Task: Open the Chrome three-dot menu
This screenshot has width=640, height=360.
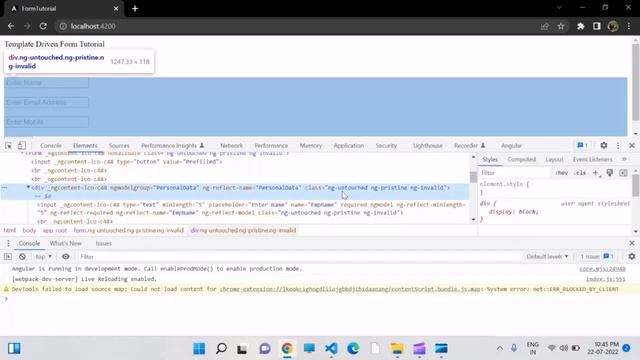Action: pyautogui.click(x=629, y=26)
